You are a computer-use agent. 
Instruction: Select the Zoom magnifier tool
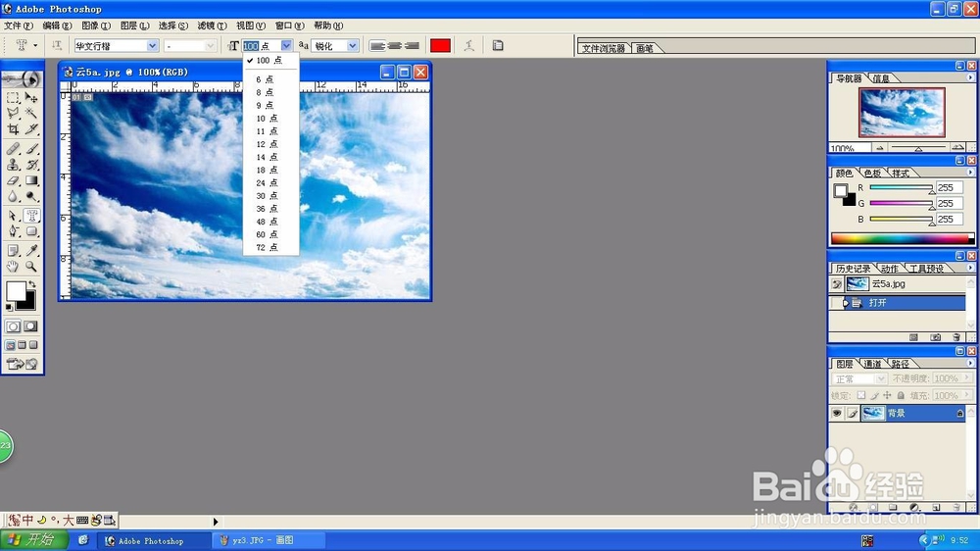[x=31, y=267]
